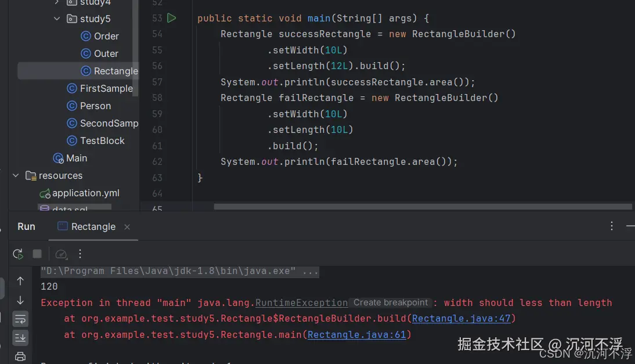Open more actions in run toolbar
The image size is (635, 364).
[80, 254]
